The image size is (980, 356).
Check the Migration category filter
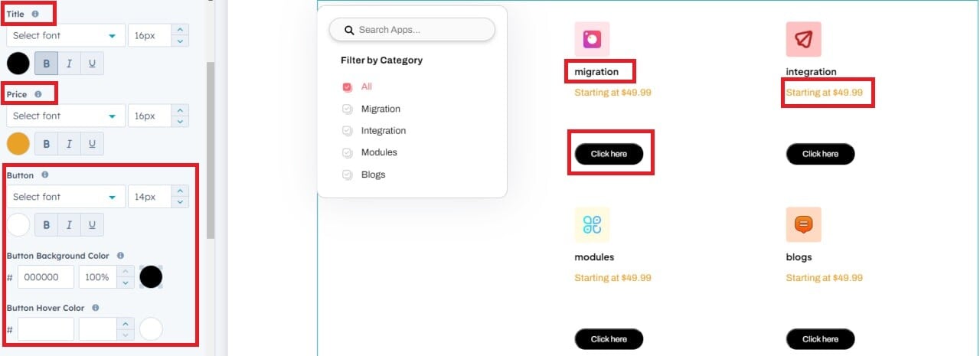347,109
